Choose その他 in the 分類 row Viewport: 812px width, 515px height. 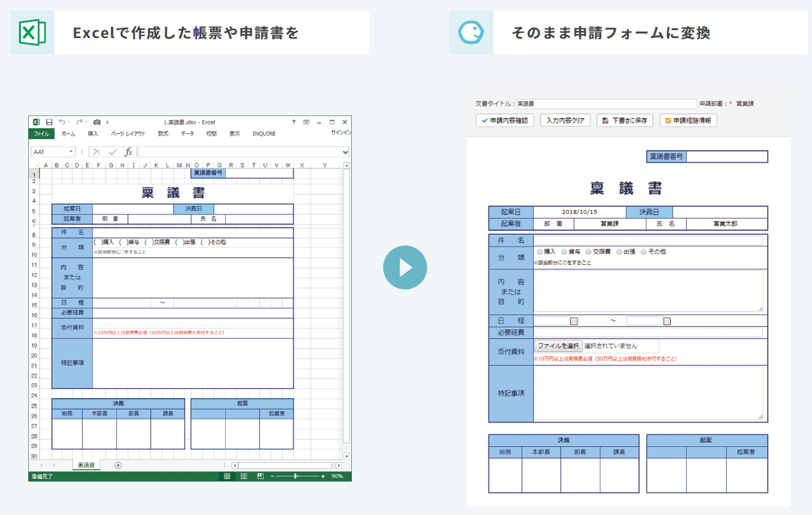(x=643, y=253)
